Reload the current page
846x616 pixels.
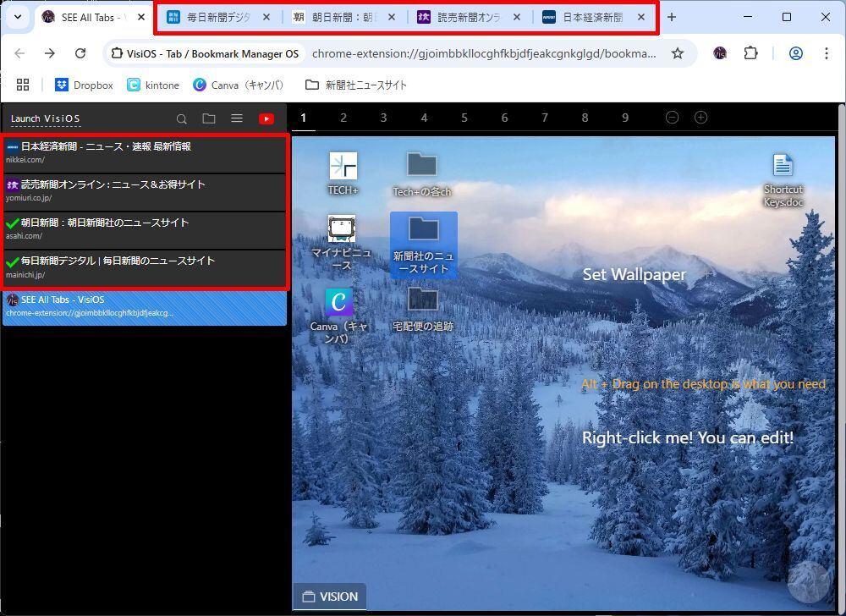click(x=80, y=53)
